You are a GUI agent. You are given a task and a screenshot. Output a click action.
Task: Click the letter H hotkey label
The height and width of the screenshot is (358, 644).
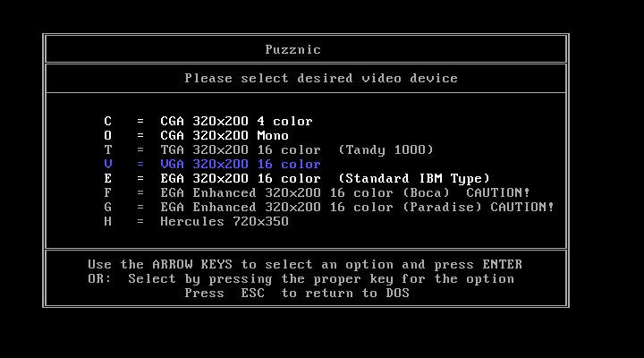[x=107, y=222]
